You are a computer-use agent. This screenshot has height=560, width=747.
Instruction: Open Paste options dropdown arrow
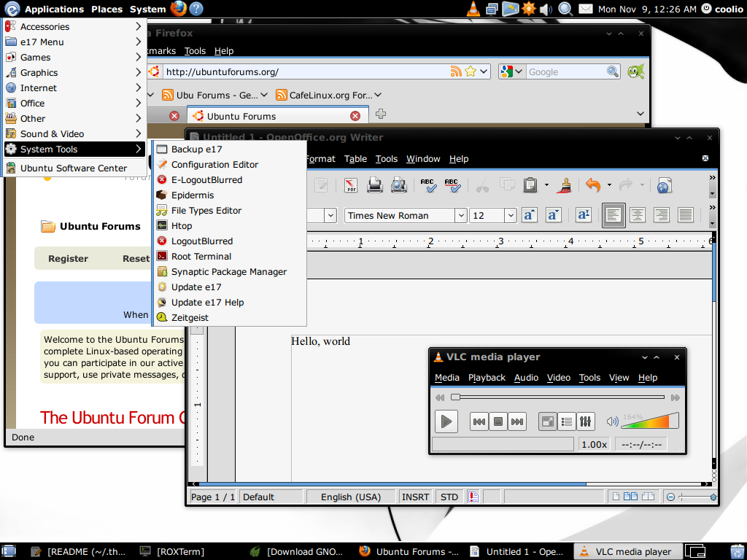coord(546,185)
